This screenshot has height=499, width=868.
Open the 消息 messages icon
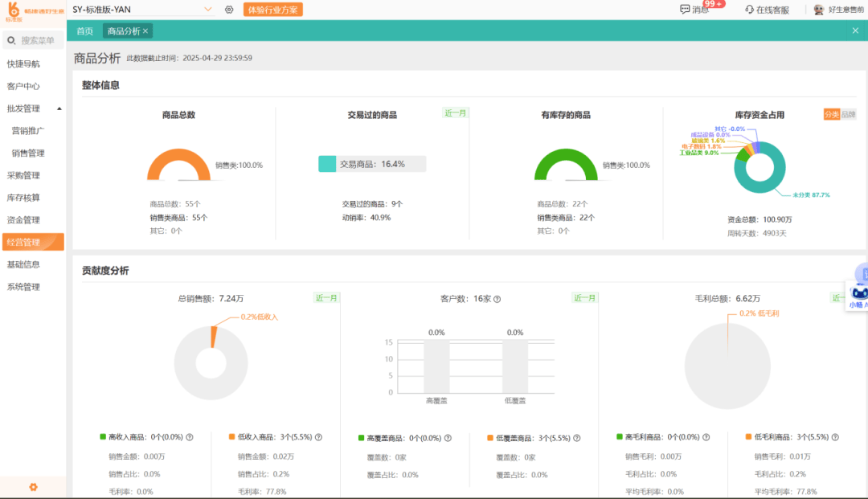click(x=685, y=9)
